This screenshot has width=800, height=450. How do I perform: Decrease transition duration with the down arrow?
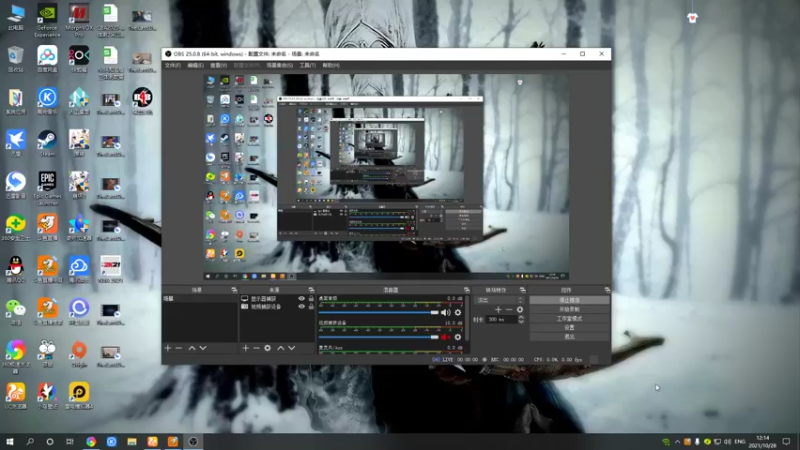point(521,322)
